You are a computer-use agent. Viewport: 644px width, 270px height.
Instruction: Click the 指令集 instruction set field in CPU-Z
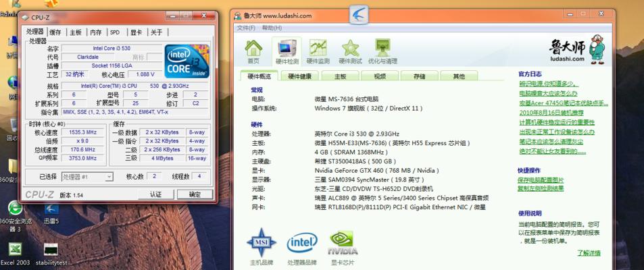(136, 111)
